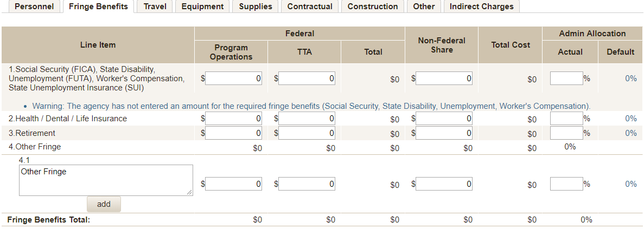Go to the Supplies tab
This screenshot has width=644, height=229.
pos(255,6)
